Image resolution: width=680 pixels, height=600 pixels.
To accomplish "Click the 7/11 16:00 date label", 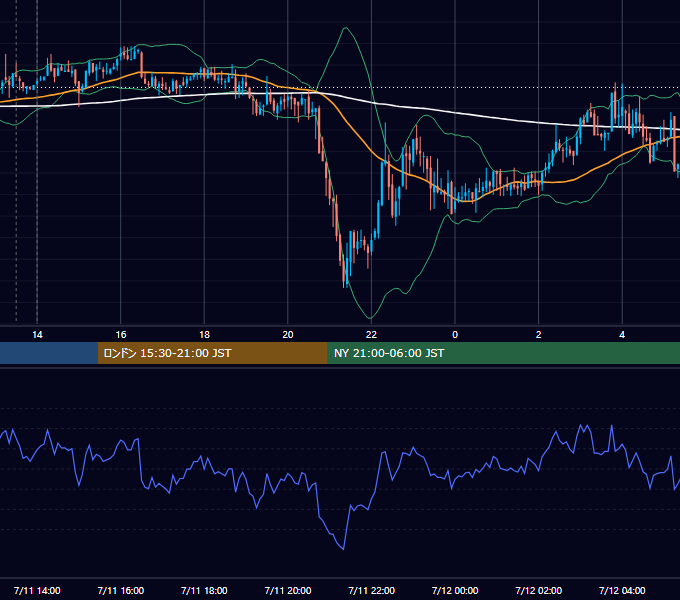I will point(121,590).
